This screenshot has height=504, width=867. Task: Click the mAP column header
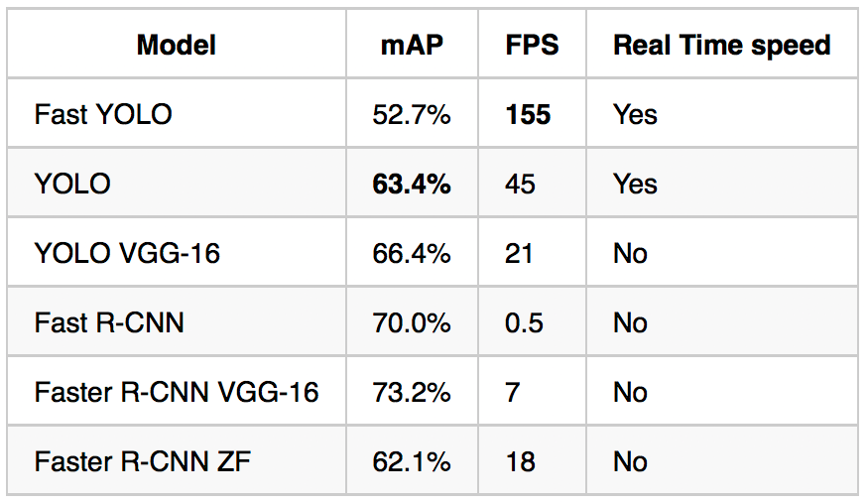click(x=412, y=45)
